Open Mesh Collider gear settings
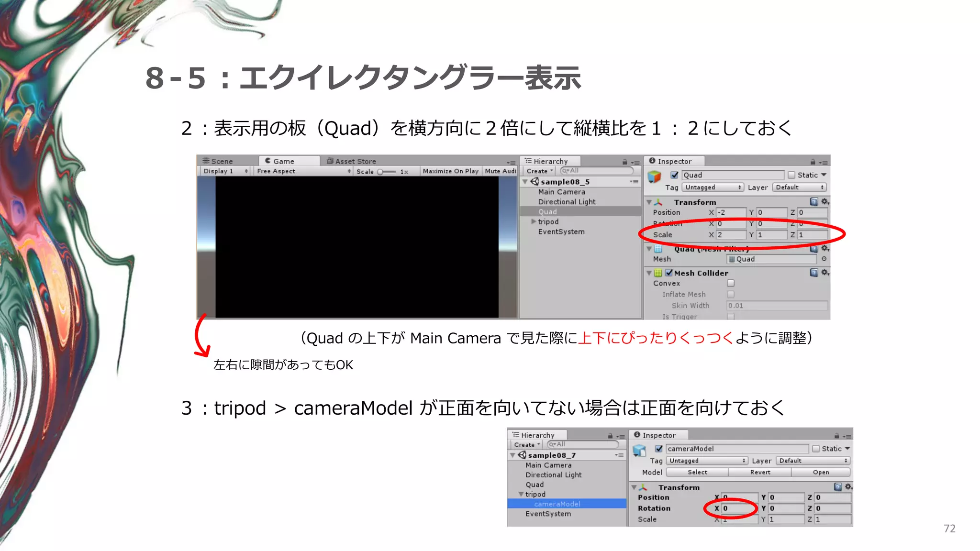 point(825,273)
